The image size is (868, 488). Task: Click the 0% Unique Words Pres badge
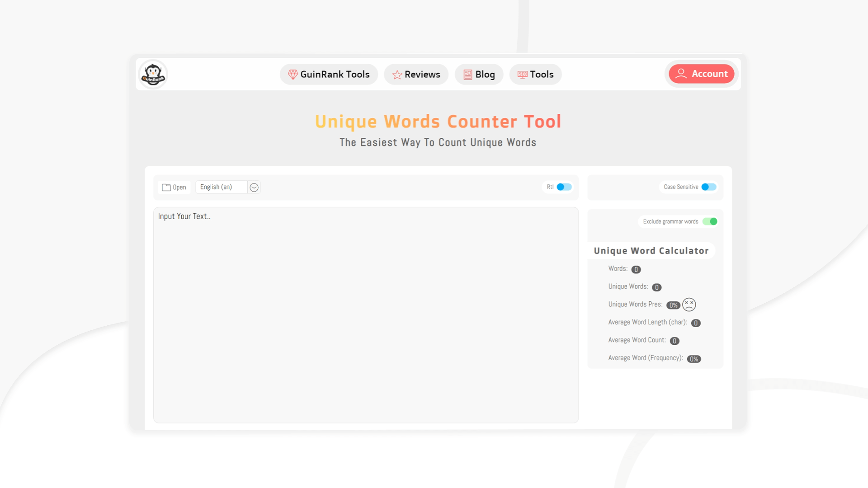[x=673, y=305]
